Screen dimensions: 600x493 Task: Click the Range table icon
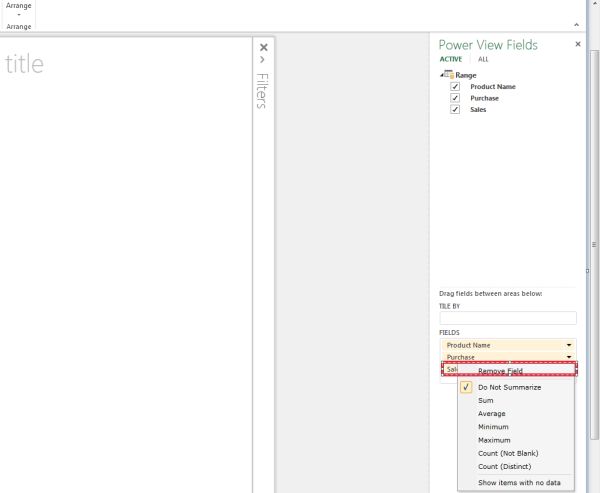449,75
